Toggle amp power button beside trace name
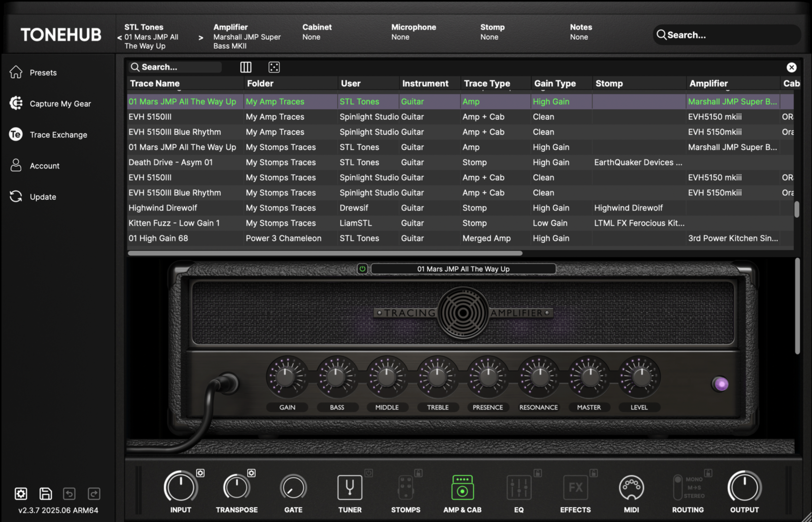 (x=362, y=269)
